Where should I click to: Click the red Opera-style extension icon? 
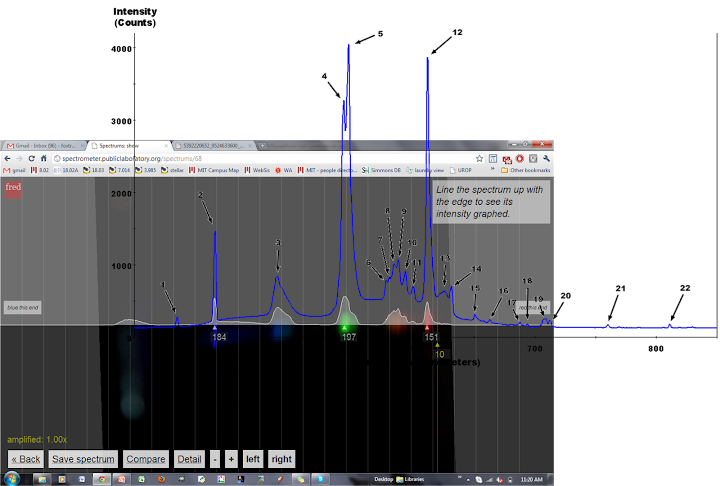(520, 158)
